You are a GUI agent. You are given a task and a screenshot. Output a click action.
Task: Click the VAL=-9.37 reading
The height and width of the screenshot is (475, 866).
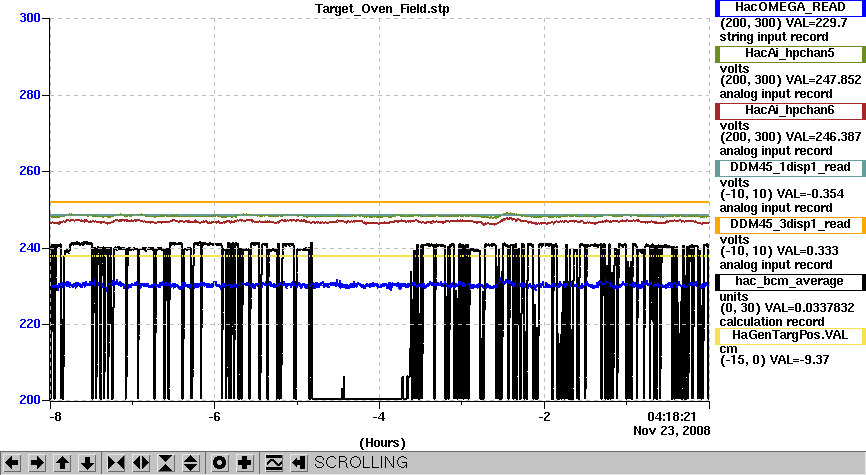pyautogui.click(x=800, y=360)
